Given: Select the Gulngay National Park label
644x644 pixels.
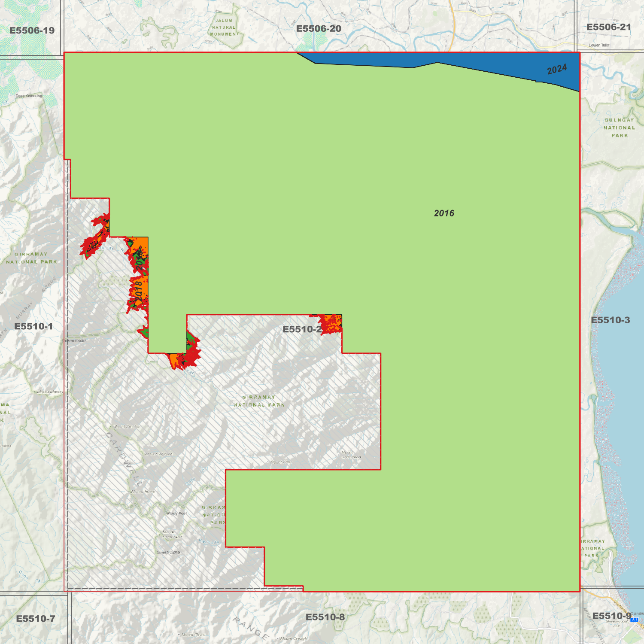Looking at the screenshot, I should coord(619,128).
